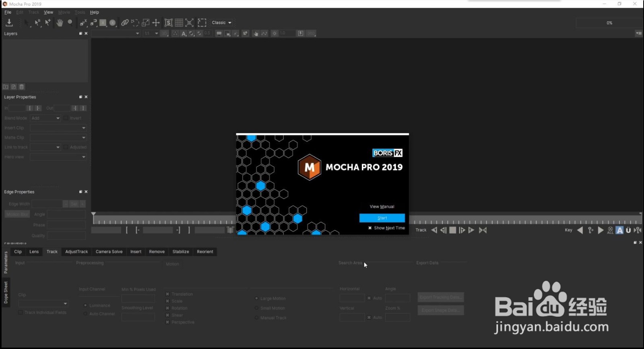Open the Dope Sheet vertical tab
Viewport: 644px width, 349px height.
(6, 292)
